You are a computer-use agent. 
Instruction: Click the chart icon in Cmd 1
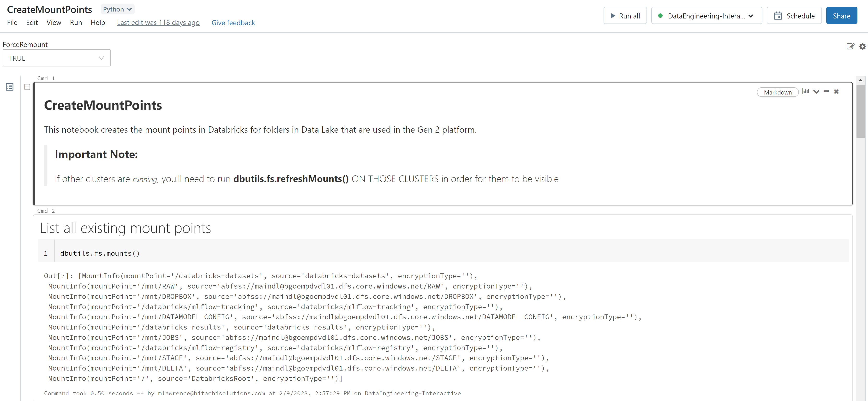(806, 92)
